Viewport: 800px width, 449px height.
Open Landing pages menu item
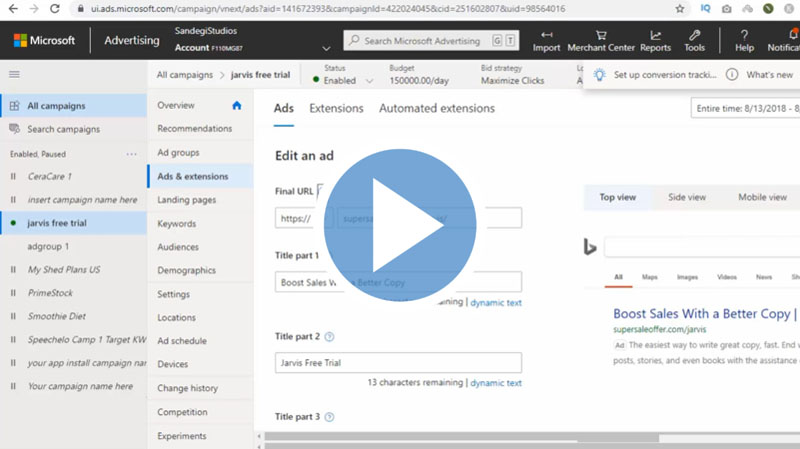(186, 200)
